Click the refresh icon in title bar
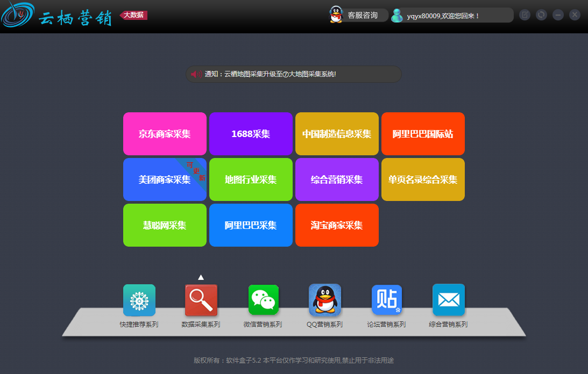Viewport: 588px width, 374px height. tap(541, 15)
